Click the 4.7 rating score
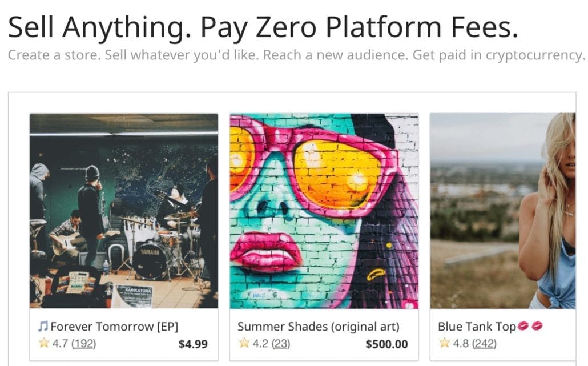588x366 pixels. [60, 344]
